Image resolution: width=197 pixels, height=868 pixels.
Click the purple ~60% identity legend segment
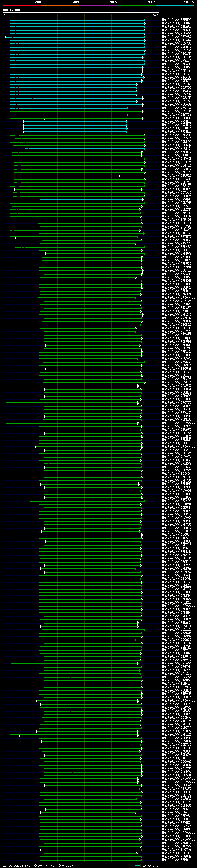tap(99, 6)
